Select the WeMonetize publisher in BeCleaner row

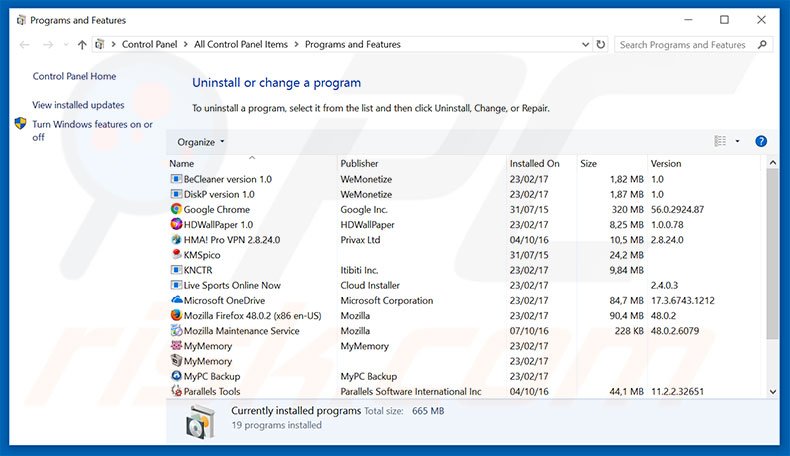[x=366, y=179]
